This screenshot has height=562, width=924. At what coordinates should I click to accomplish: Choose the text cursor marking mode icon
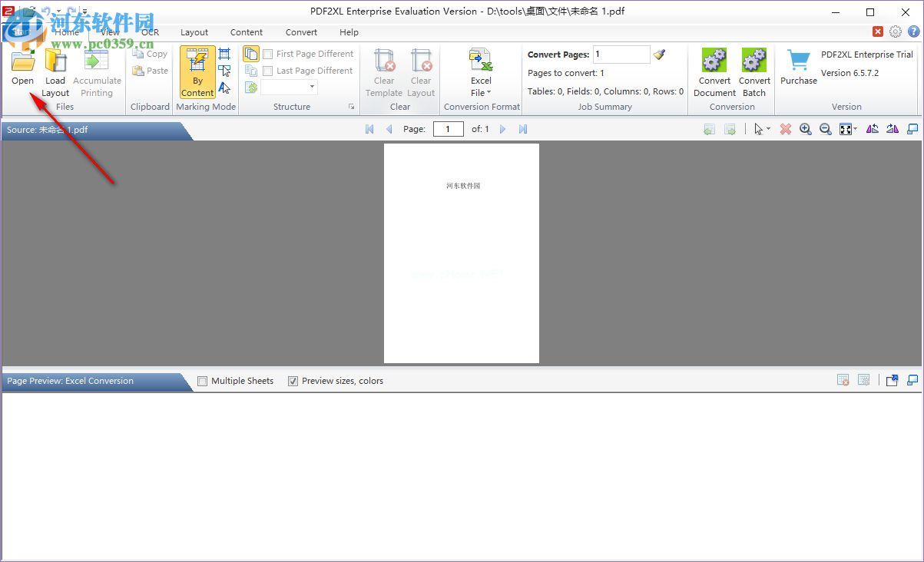tap(224, 88)
